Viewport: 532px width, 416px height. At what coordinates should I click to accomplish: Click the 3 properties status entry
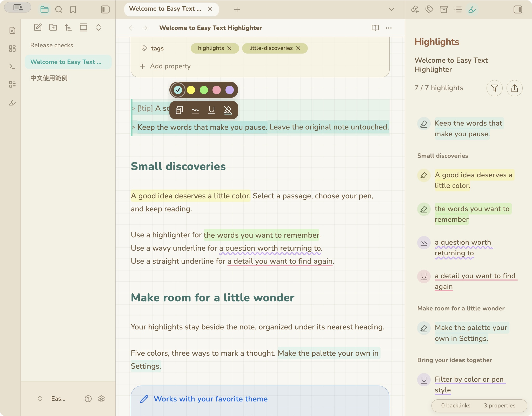coord(500,406)
